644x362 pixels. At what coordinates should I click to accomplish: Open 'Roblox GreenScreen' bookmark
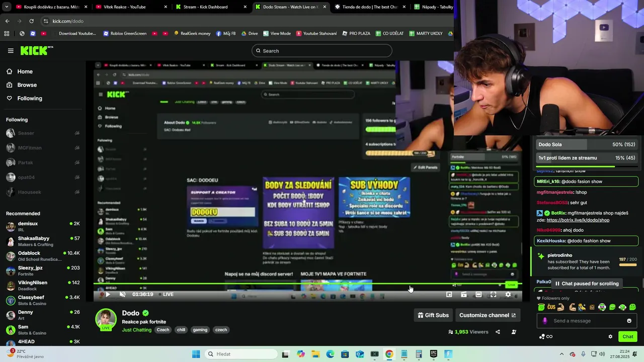pos(125,34)
